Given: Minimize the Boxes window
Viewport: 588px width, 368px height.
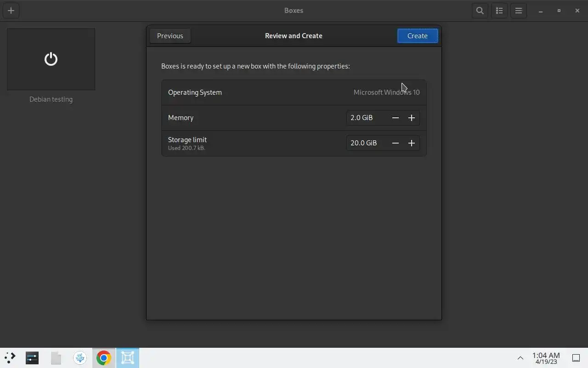Looking at the screenshot, I should [541, 11].
